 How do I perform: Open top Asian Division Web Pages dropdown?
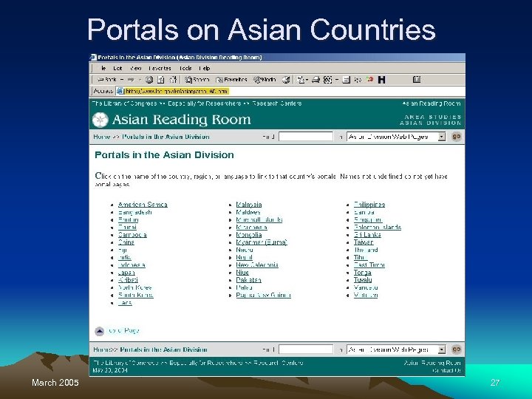point(441,137)
